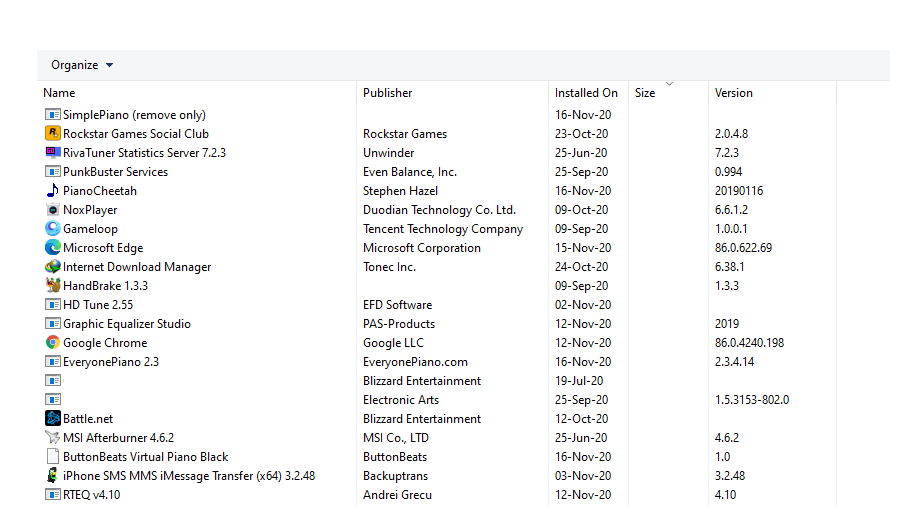
Task: Click the sort arrow above the Size column
Action: pos(669,84)
